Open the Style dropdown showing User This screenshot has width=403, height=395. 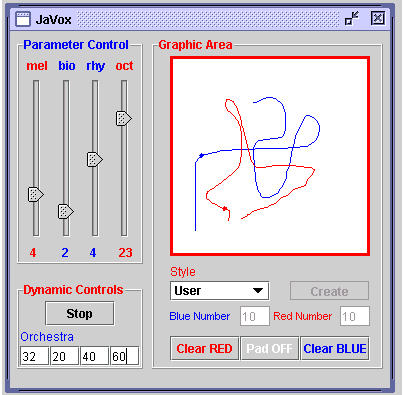click(x=219, y=291)
